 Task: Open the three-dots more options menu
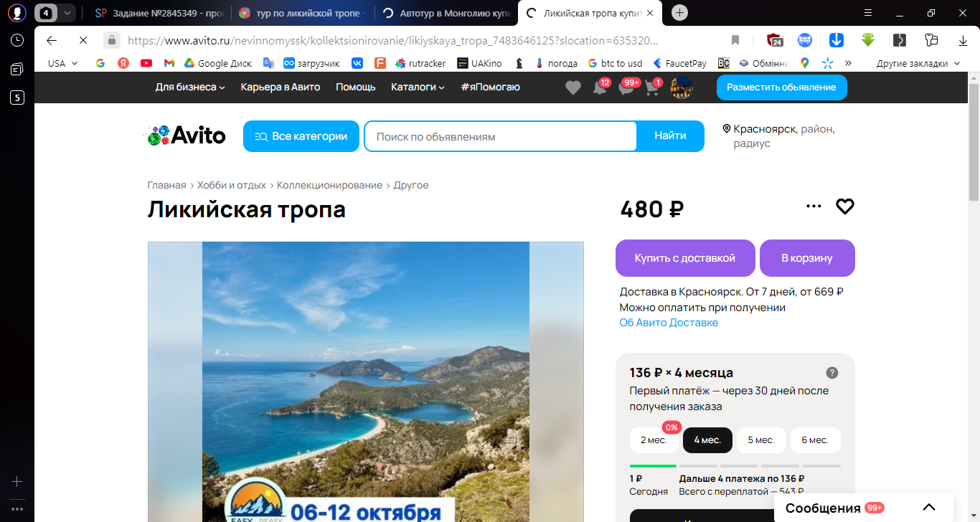tap(814, 207)
